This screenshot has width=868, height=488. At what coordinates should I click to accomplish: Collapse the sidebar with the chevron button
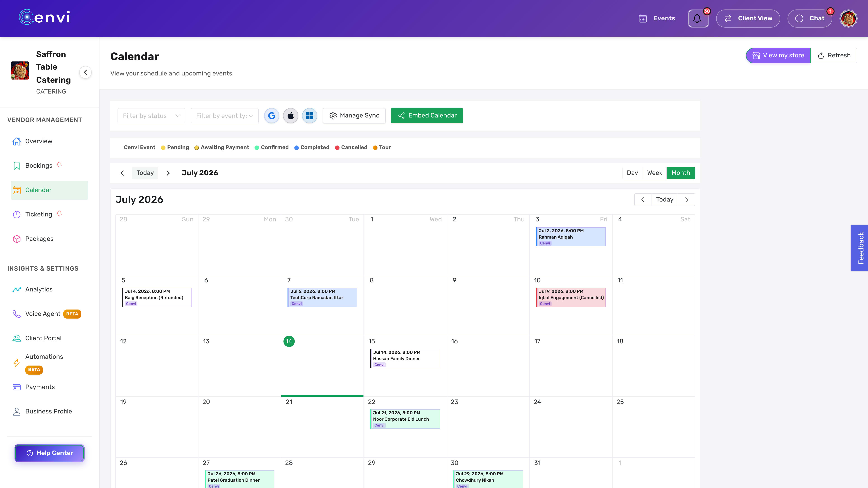(x=85, y=72)
